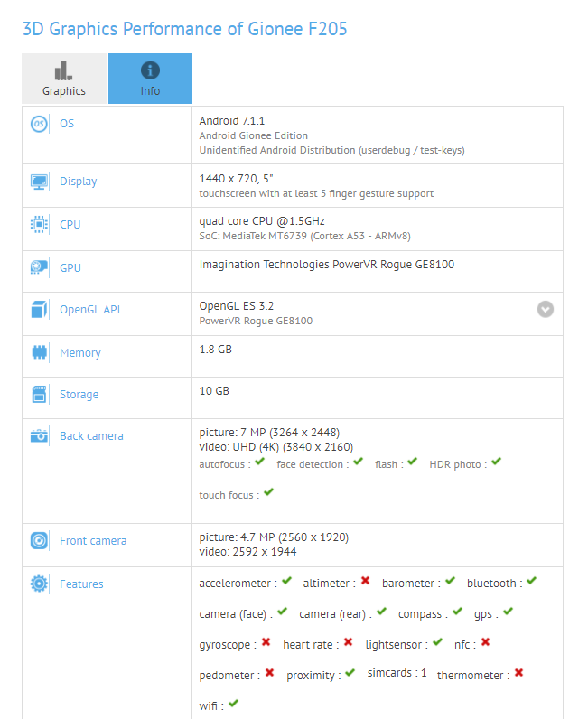This screenshot has height=719, width=588.
Task: Click the touch focus green checkmark
Action: tap(269, 492)
